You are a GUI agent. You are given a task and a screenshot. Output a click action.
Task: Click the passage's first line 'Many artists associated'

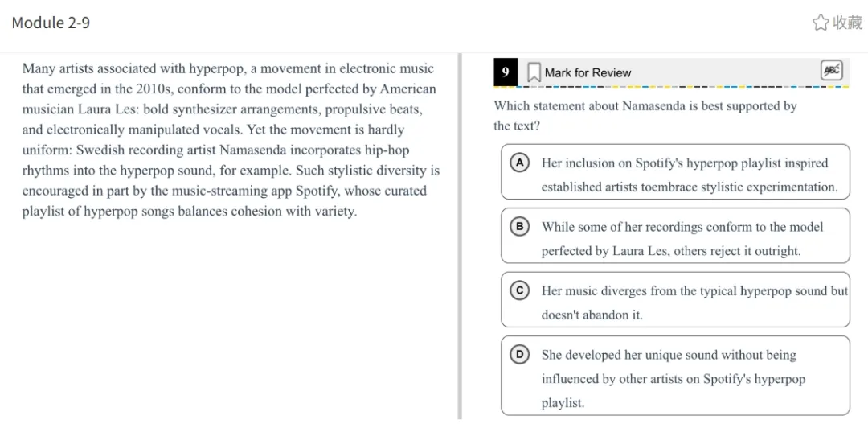[227, 69]
